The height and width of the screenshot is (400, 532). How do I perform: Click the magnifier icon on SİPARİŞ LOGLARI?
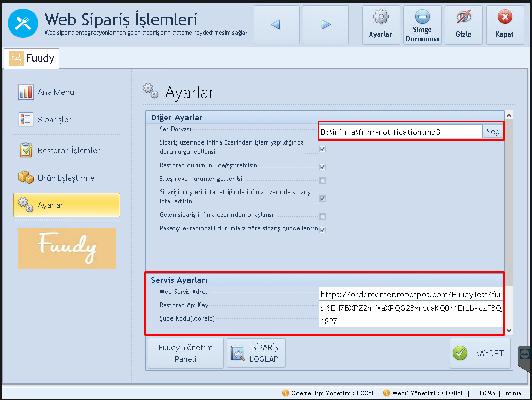coord(238,353)
